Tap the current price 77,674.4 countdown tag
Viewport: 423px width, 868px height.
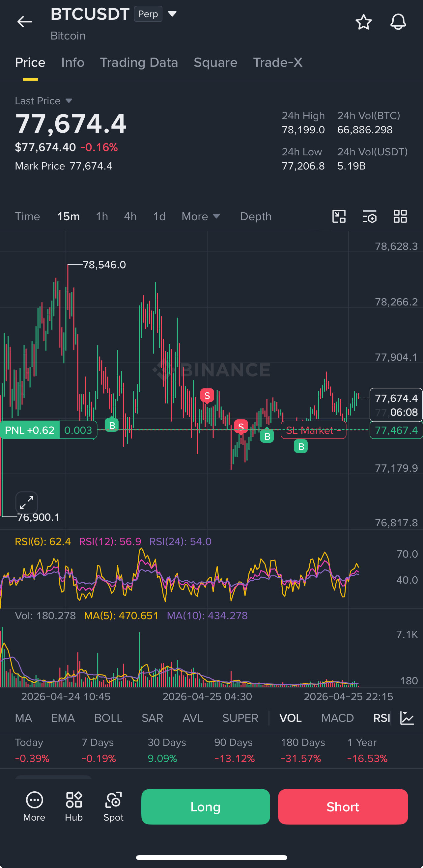[396, 405]
